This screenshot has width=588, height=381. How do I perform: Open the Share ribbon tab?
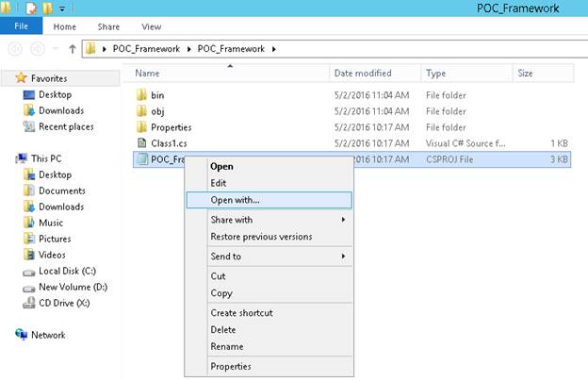(x=108, y=27)
